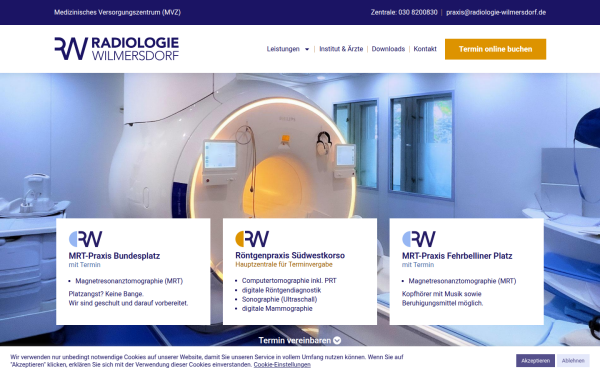600x375 pixels.
Task: Click the Sonographie (Ultraschall) list item
Action: 279,299
